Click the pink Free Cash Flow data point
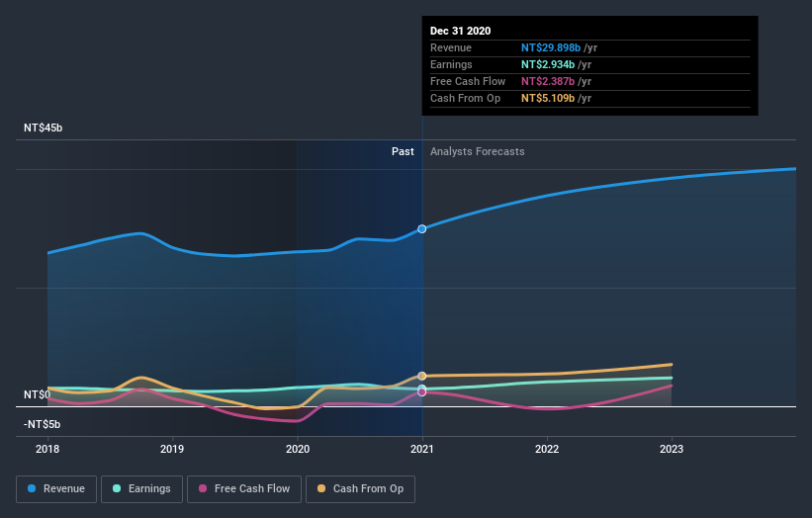 click(x=422, y=392)
